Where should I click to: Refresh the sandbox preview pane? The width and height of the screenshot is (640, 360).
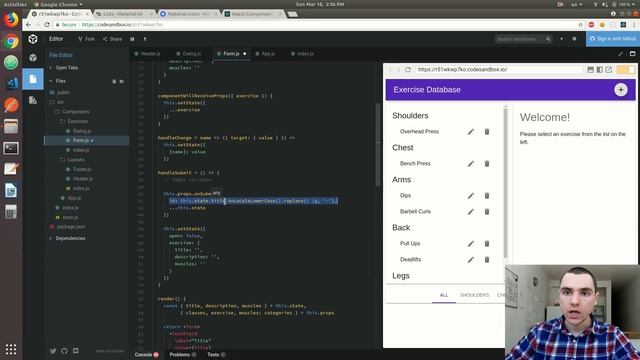coord(408,70)
